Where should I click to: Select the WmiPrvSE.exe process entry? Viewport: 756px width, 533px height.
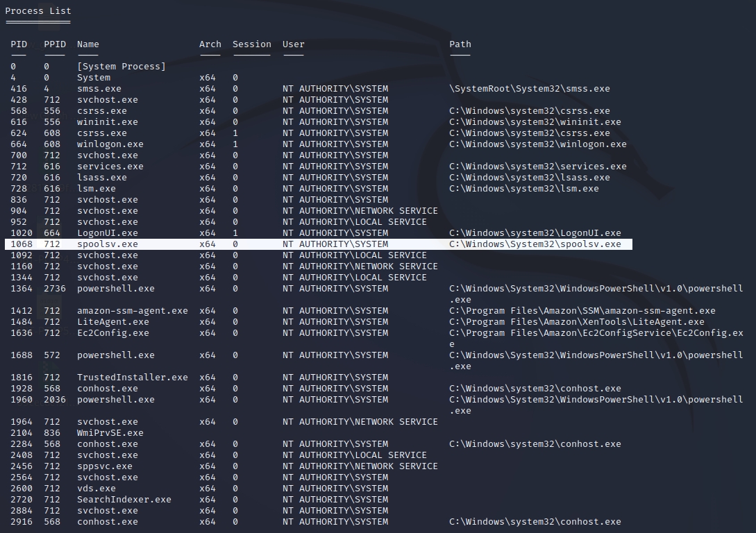tap(110, 433)
